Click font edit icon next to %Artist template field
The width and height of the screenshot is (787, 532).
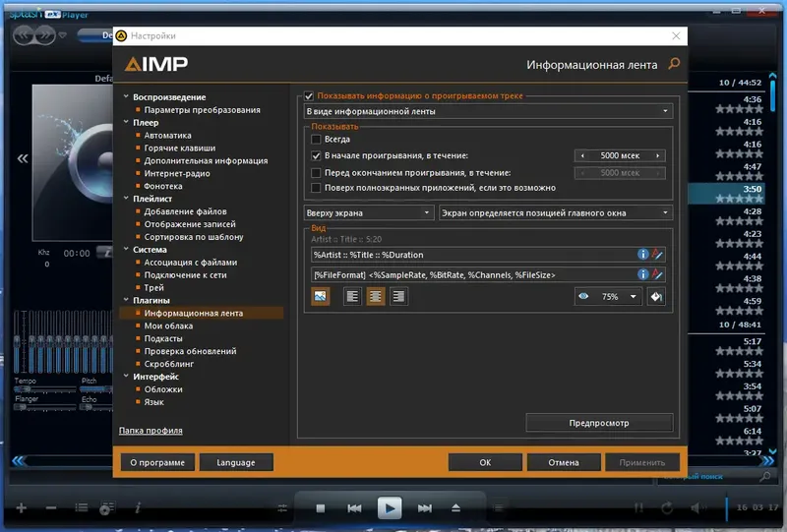click(x=657, y=254)
